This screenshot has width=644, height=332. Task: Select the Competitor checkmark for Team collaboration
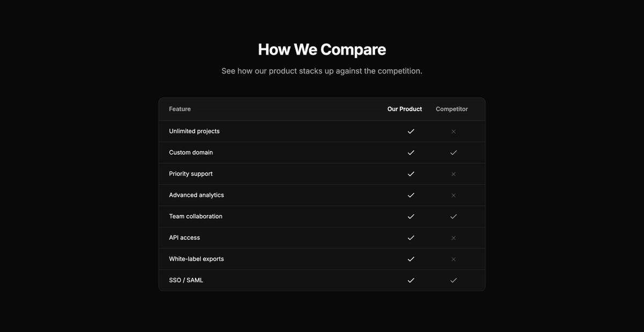[453, 216]
